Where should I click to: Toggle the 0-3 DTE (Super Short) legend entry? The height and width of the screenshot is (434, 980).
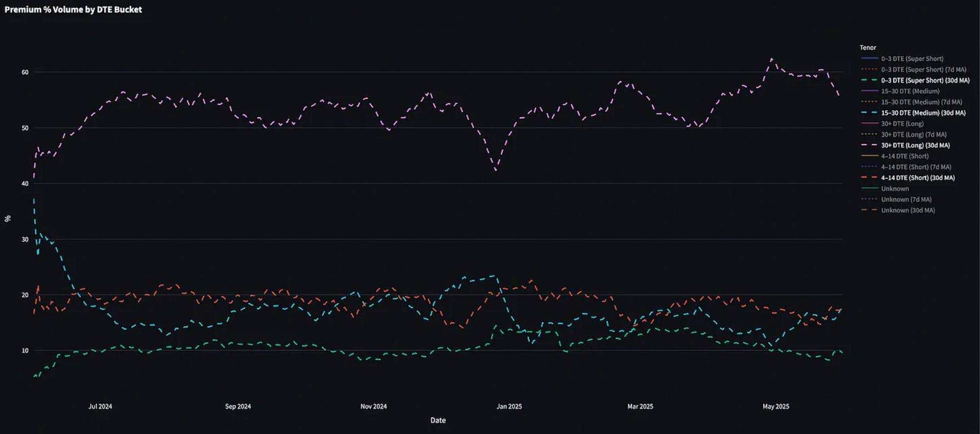coord(902,59)
